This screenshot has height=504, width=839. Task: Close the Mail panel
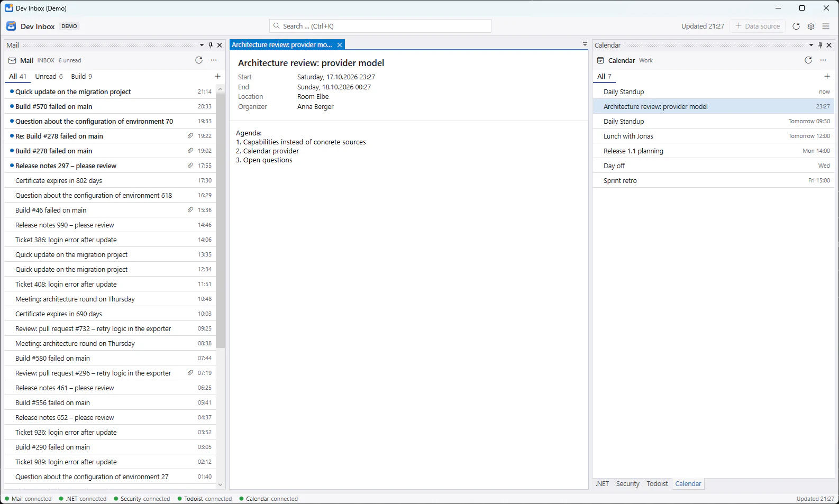click(x=220, y=45)
